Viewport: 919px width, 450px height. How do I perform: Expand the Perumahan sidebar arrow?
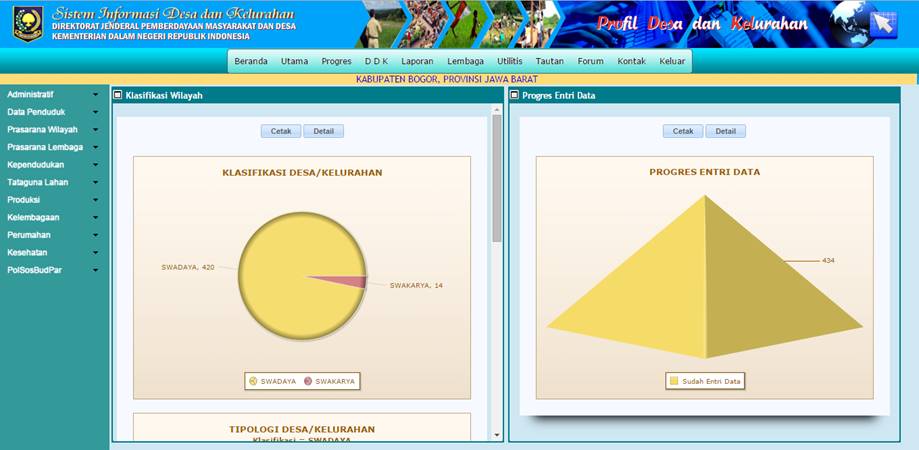coord(96,235)
